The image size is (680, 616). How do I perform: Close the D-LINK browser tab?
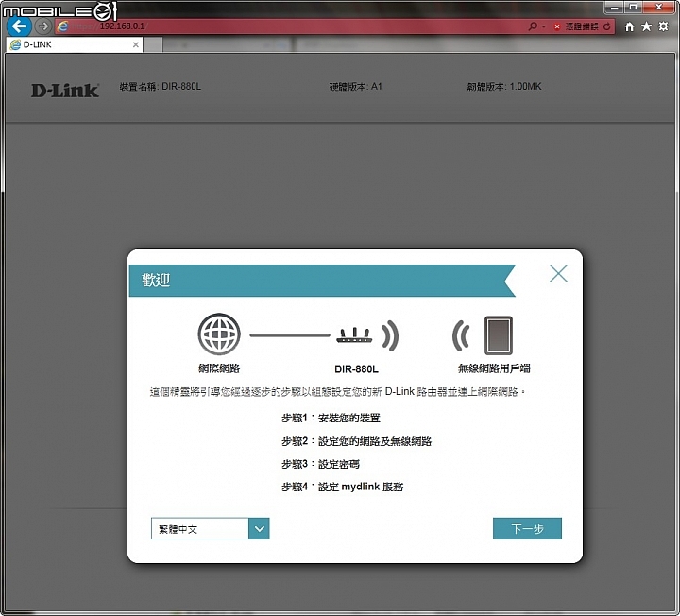pyautogui.click(x=136, y=44)
